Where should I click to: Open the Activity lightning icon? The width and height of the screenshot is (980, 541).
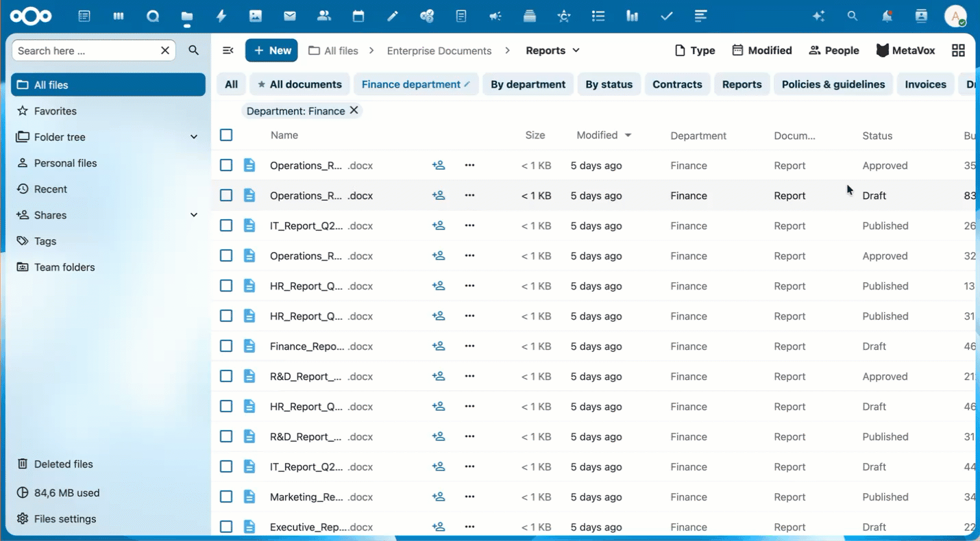(221, 15)
